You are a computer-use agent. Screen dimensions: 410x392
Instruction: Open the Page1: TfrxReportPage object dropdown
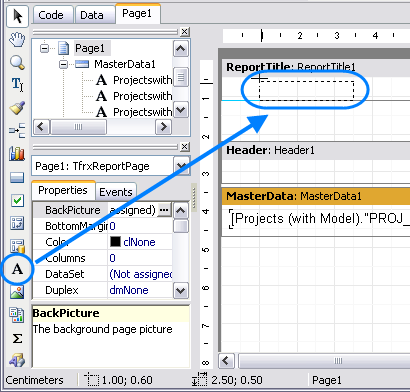[182, 166]
